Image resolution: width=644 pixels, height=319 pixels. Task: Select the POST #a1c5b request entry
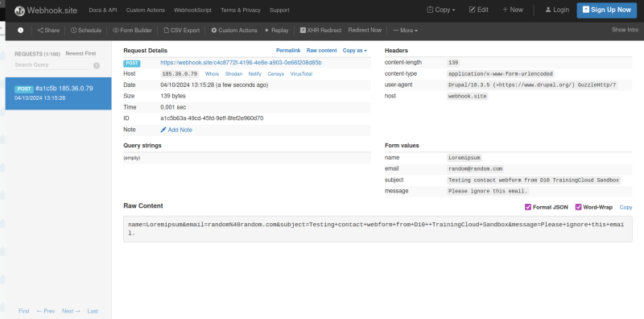tap(58, 93)
